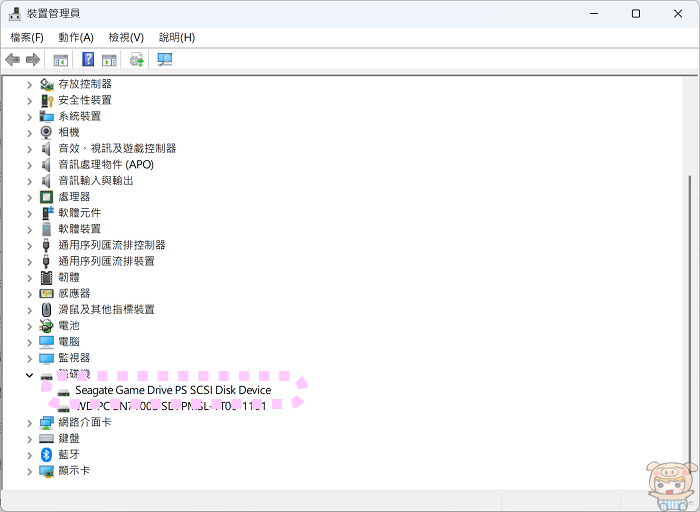The height and width of the screenshot is (512, 700).
Task: Expand the 處理器 (processors) category
Action: point(30,197)
